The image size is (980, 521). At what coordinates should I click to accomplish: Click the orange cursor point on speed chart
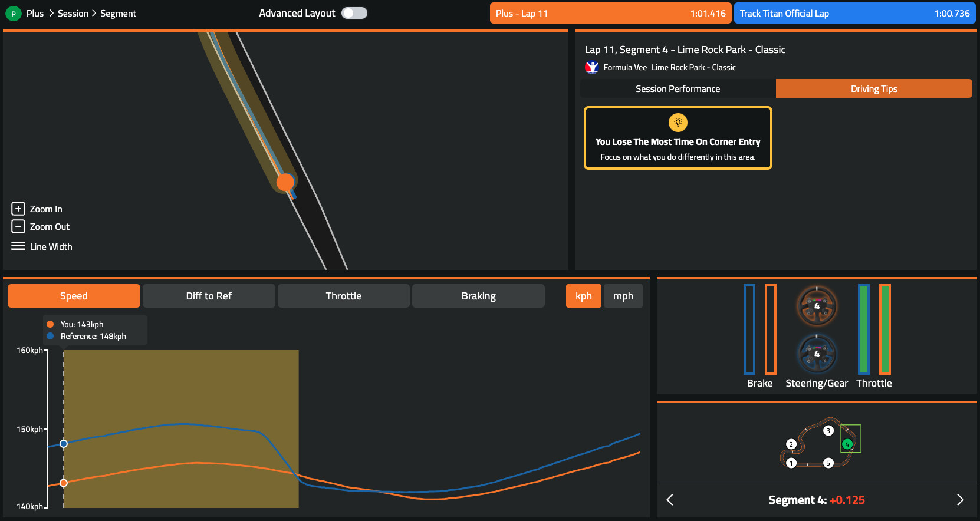tap(64, 483)
